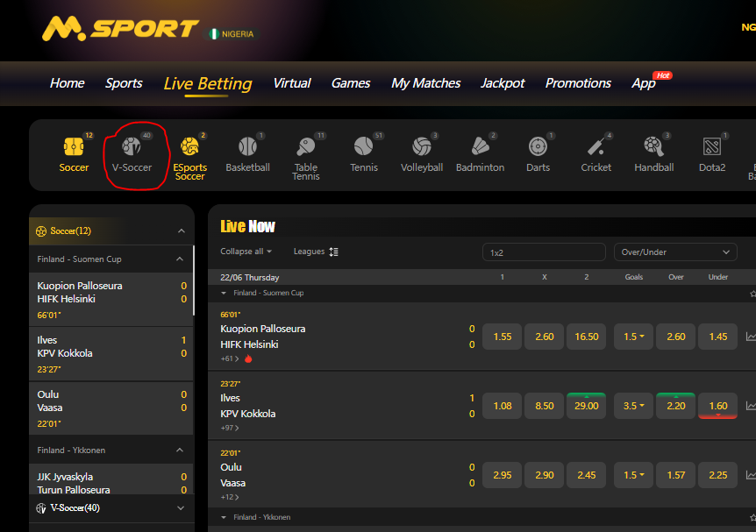Pick the 29.00 odds for KPV Kokkola
Image resolution: width=756 pixels, height=532 pixels.
click(587, 406)
